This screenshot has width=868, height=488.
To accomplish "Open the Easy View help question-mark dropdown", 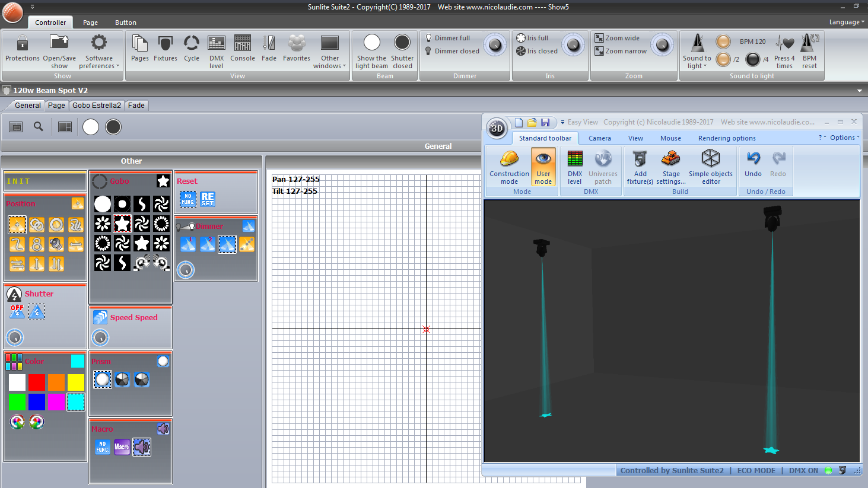I will click(x=822, y=138).
